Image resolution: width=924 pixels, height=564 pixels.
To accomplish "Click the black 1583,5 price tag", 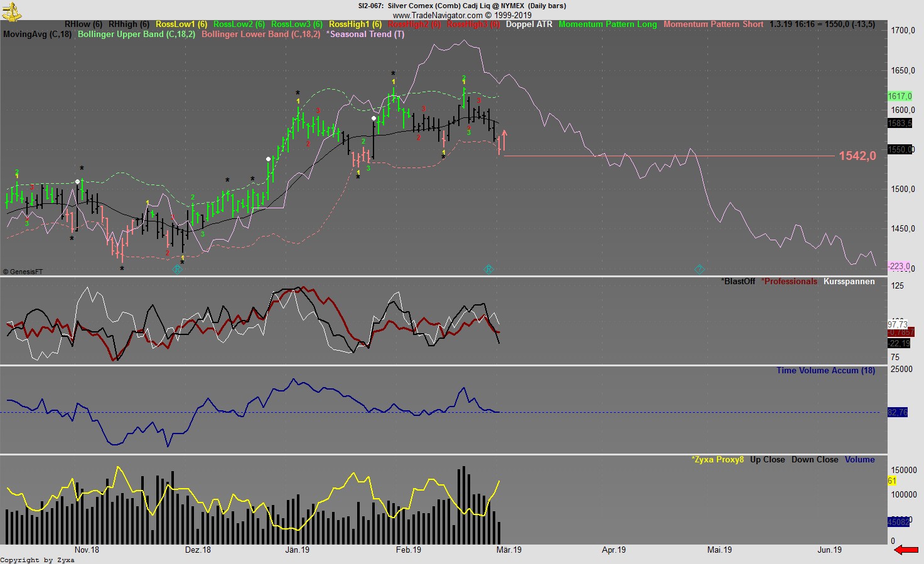I will coord(900,124).
